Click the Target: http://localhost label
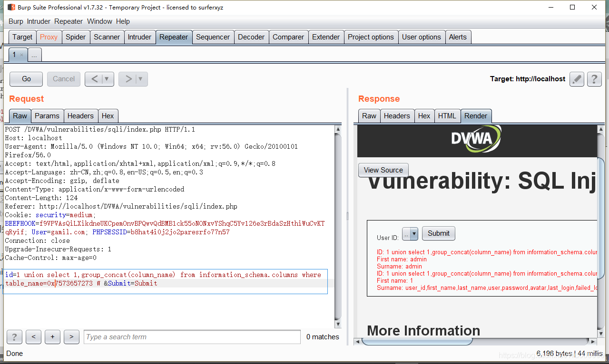The height and width of the screenshot is (364, 609). click(x=528, y=79)
